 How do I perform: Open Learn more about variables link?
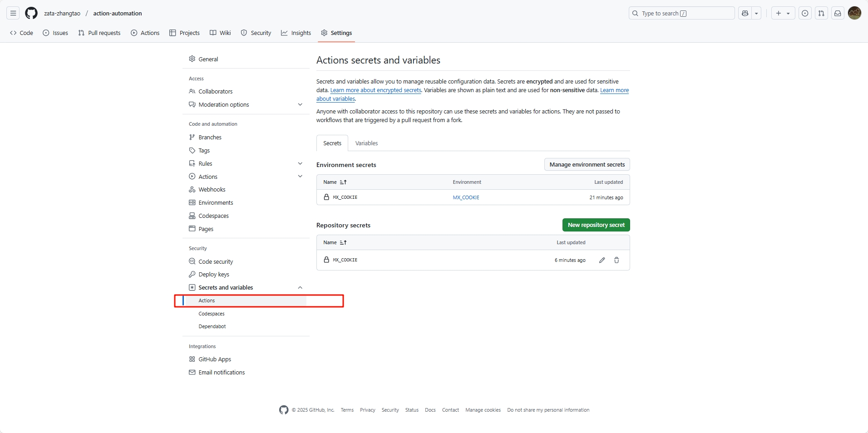(615, 90)
